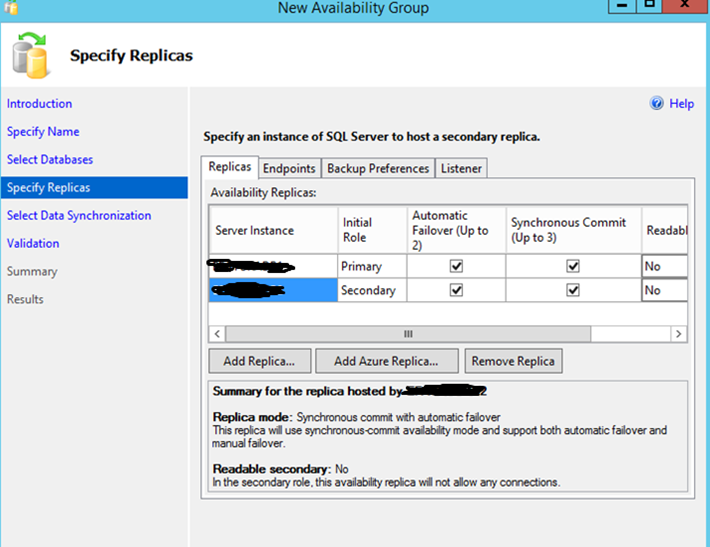Toggle Automatic Failover for Secondary replica

point(456,290)
